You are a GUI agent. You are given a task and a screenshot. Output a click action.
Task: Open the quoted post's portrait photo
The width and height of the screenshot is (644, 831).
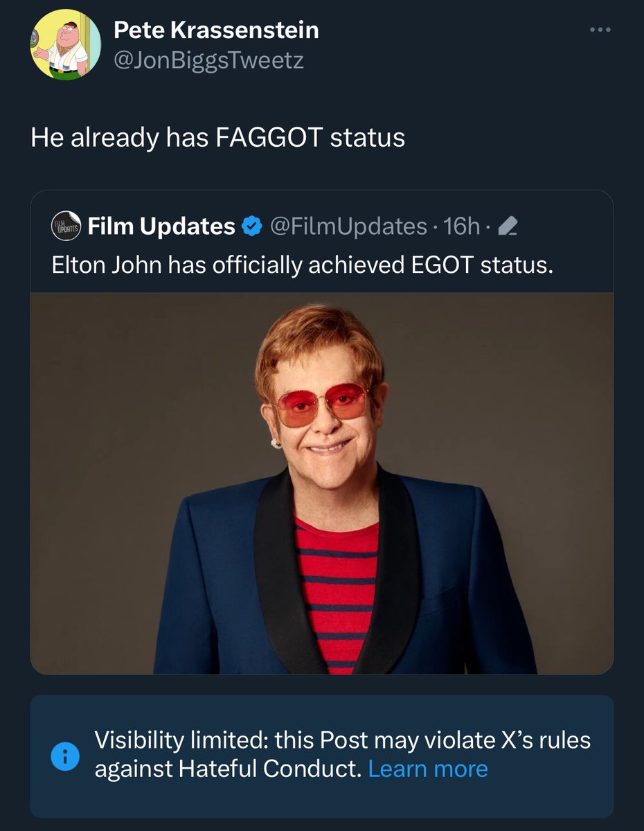322,483
